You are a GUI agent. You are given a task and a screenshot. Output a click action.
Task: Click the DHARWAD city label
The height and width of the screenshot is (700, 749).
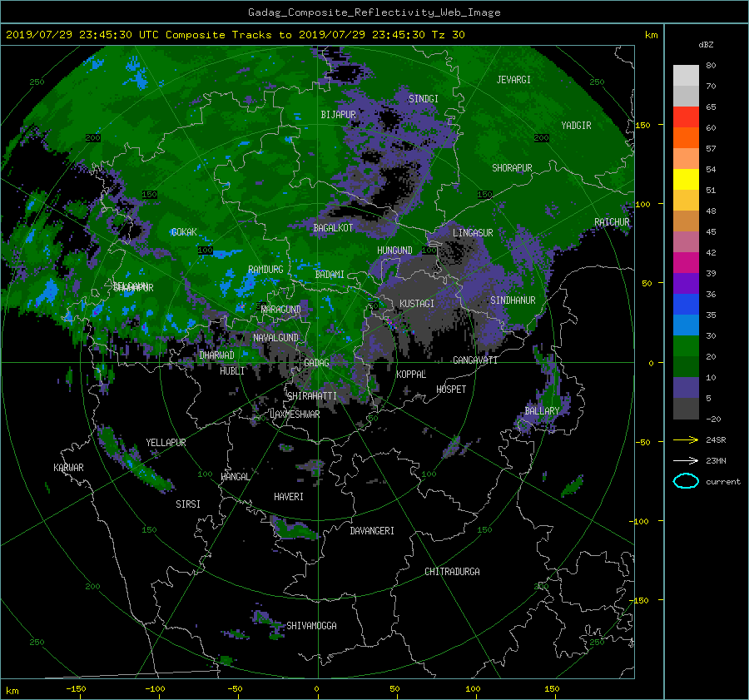click(217, 355)
